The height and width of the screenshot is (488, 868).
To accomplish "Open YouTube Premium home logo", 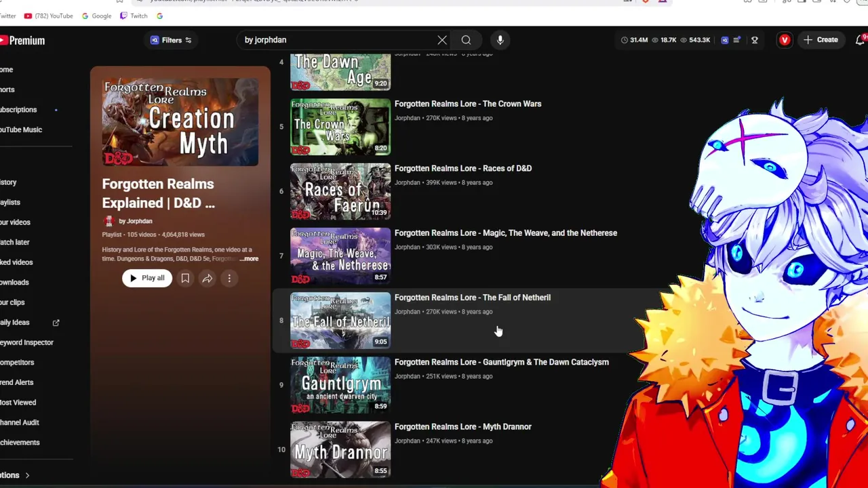I will (x=22, y=41).
